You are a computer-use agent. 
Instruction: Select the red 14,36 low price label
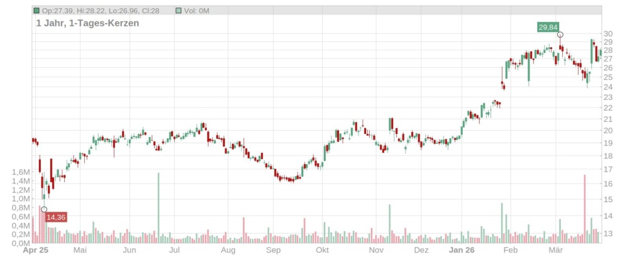click(x=56, y=217)
